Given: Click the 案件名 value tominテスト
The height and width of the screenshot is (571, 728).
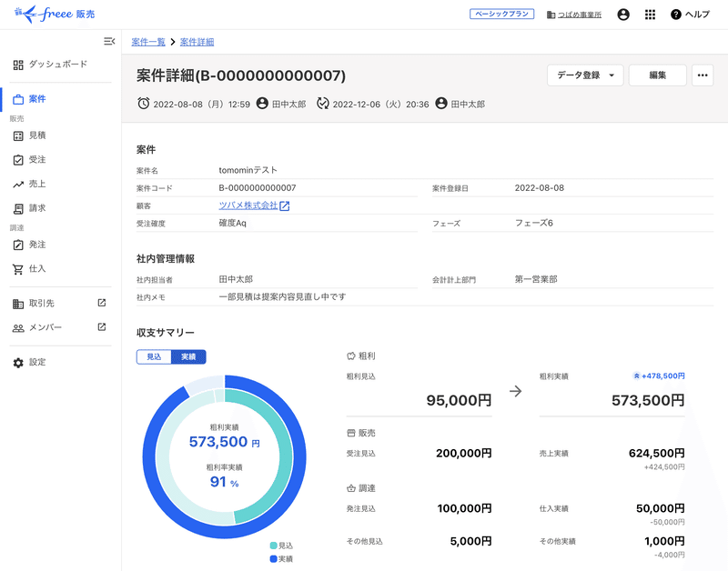Looking at the screenshot, I should click(x=248, y=170).
